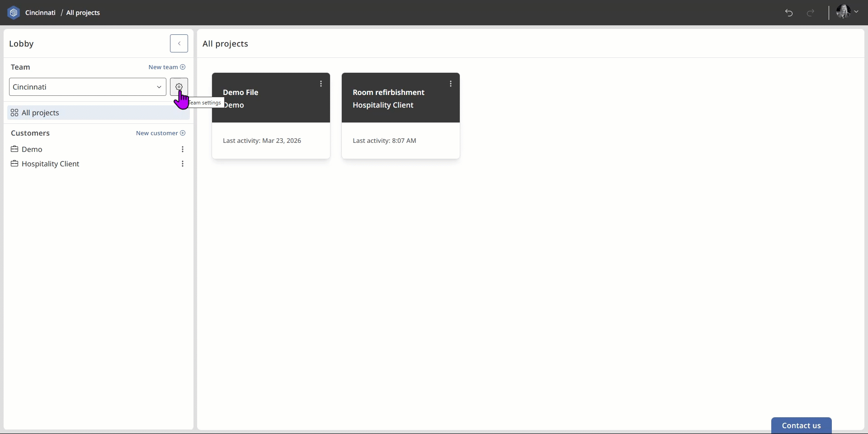Click the grid icon beside All projects

pyautogui.click(x=14, y=113)
